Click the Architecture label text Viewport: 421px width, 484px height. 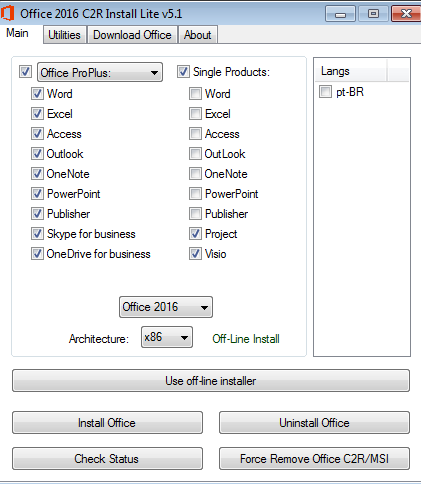point(99,339)
